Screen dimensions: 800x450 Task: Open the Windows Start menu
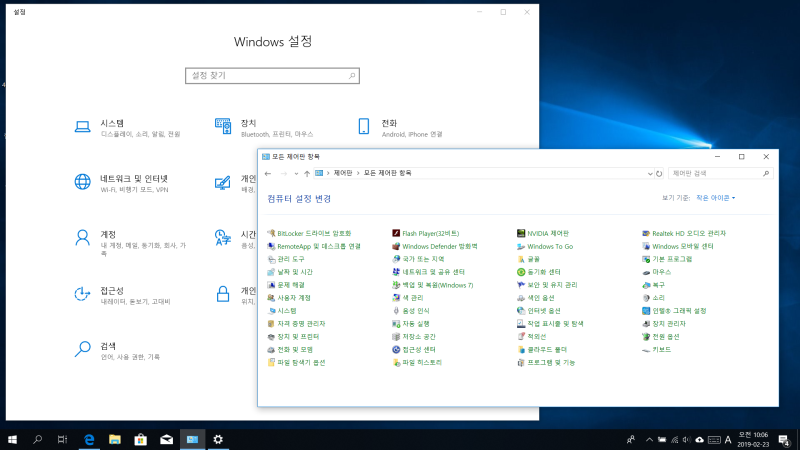(12, 439)
